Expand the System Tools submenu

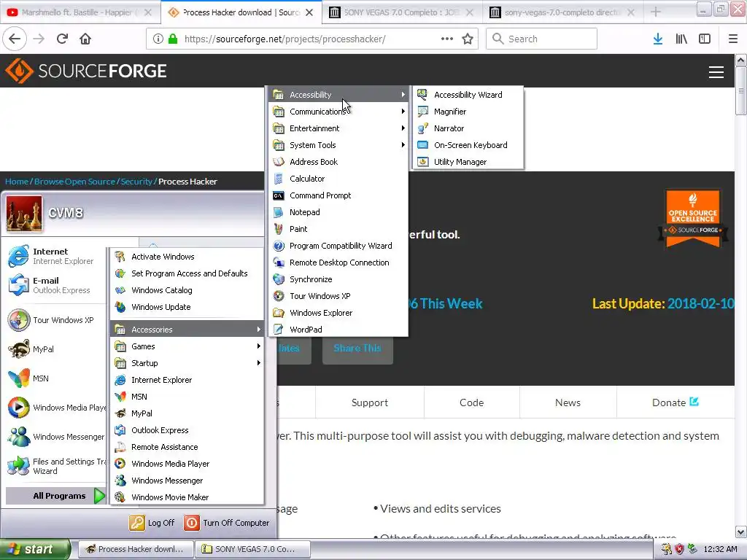(x=338, y=145)
